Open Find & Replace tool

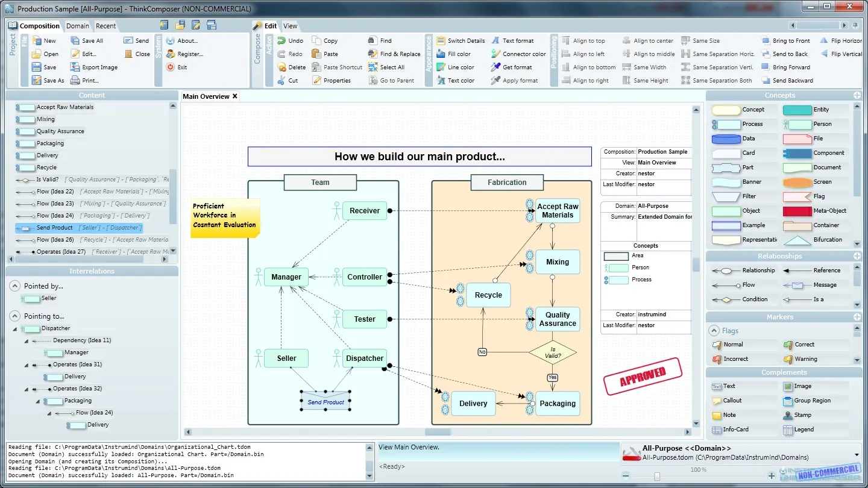(394, 54)
